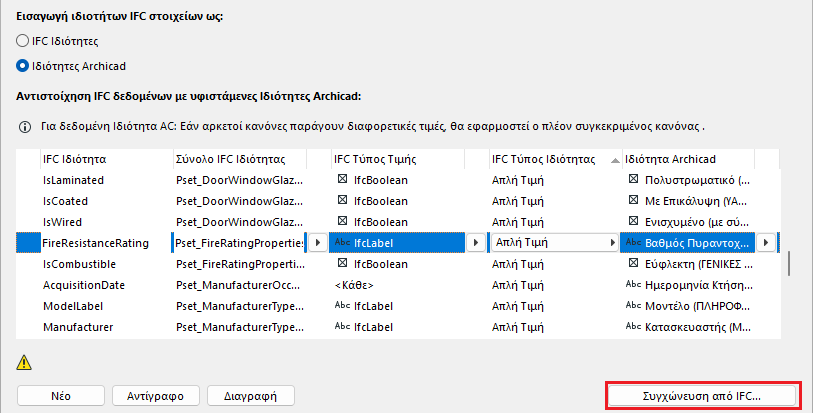Click the Abc IfcLabel icon in Manufacturer row
813x413 pixels.
click(342, 327)
